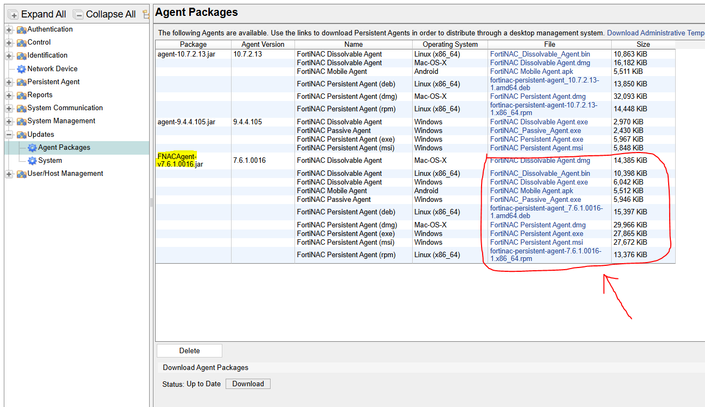Screen dimensions: 705x407
Task: Click the Reports folder icon
Action: tap(20, 95)
